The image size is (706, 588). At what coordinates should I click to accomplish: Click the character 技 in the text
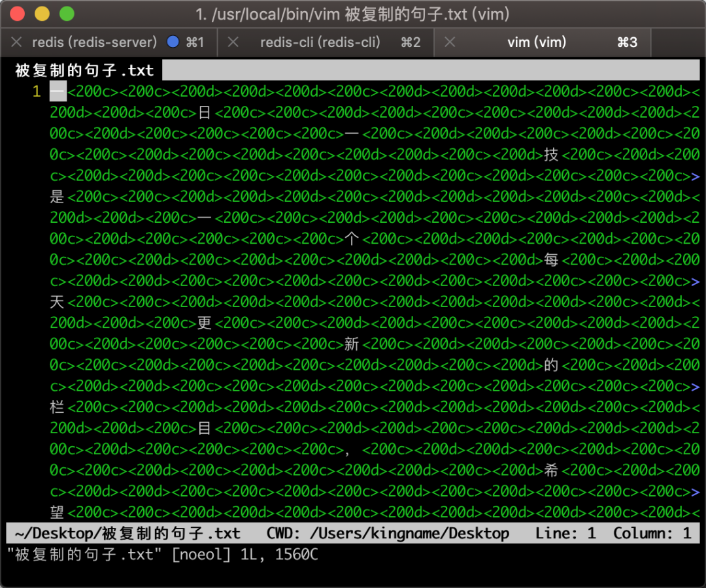pyautogui.click(x=551, y=155)
